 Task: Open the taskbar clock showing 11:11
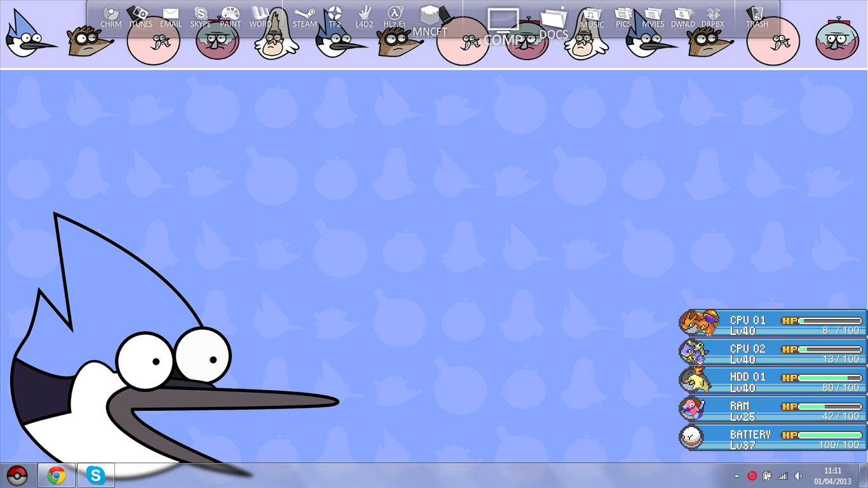pos(832,475)
